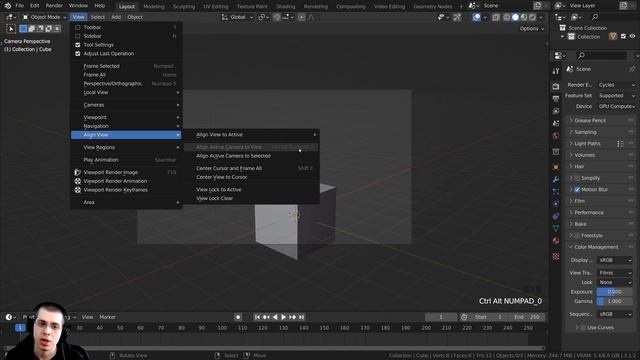This screenshot has height=360, width=640.
Task: Adjust the Exposure slider
Action: click(615, 292)
